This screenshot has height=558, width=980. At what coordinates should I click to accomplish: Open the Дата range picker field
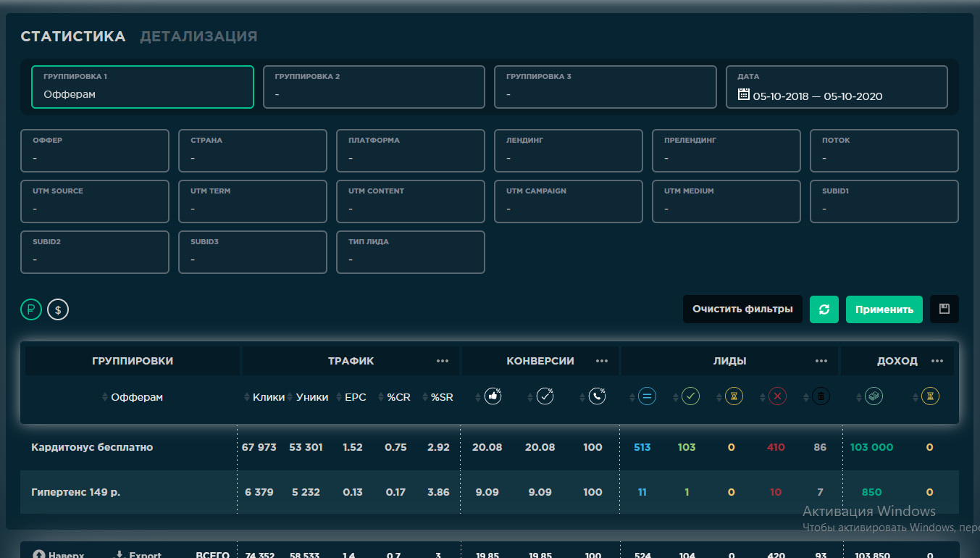point(837,87)
